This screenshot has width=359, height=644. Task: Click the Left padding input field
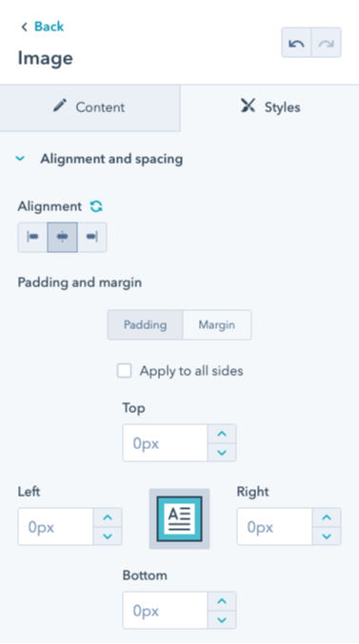[x=55, y=527]
